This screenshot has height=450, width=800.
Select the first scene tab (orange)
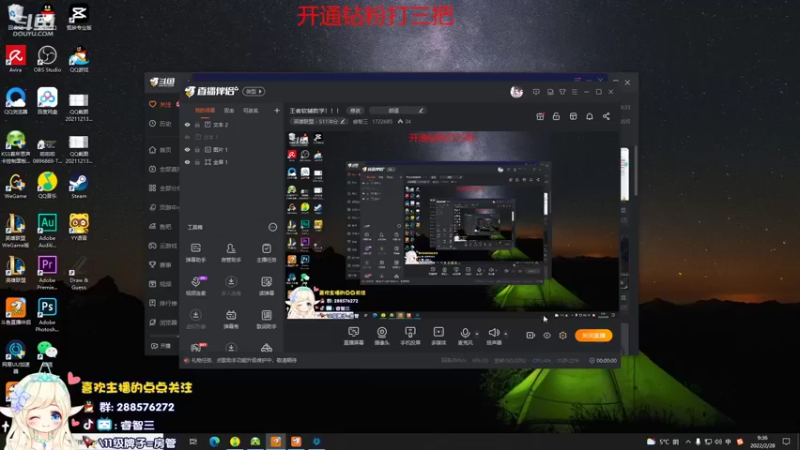coord(205,110)
